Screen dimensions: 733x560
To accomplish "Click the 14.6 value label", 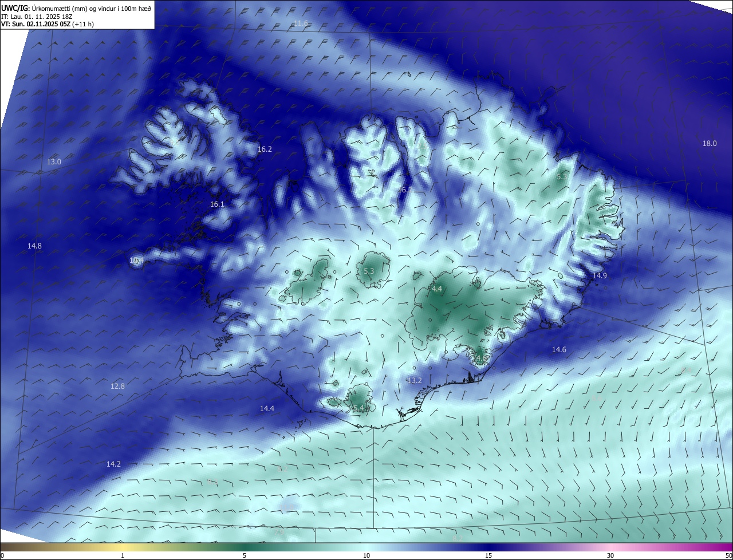I will 559,349.
